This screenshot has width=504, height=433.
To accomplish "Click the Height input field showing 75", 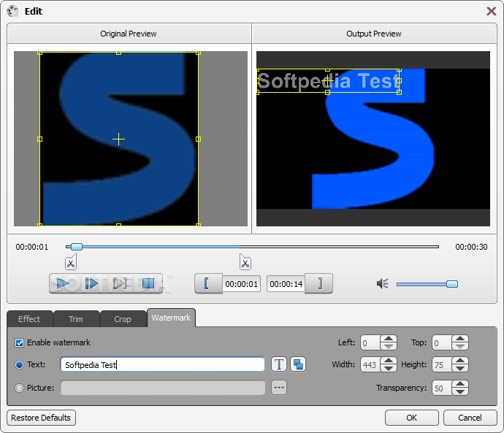I will pos(443,364).
